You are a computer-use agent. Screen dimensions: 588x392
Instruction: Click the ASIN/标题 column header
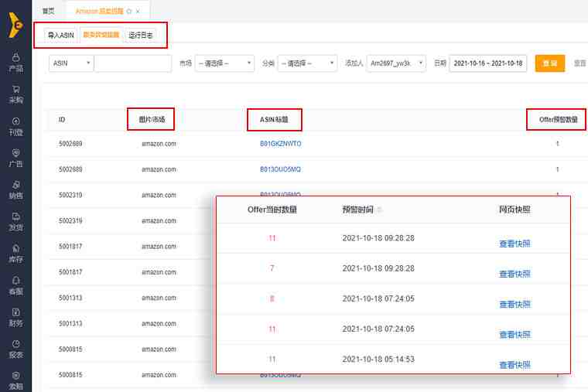tap(274, 120)
